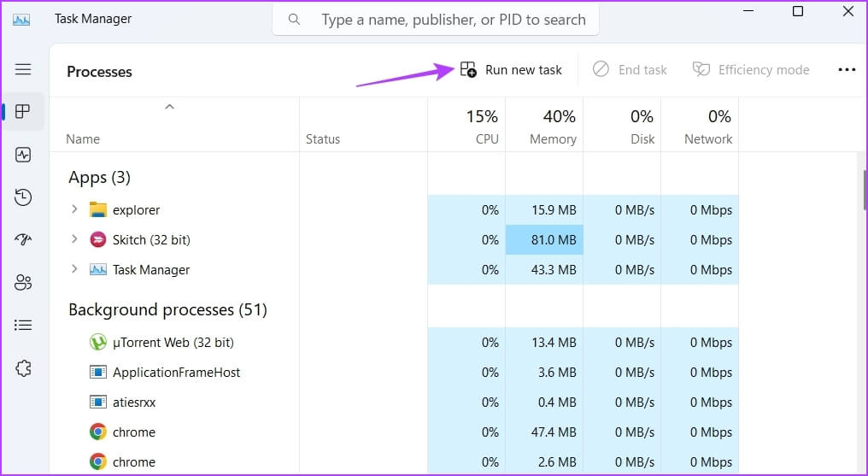Image resolution: width=868 pixels, height=476 pixels.
Task: Select the atiesrxx process name
Action: click(134, 403)
